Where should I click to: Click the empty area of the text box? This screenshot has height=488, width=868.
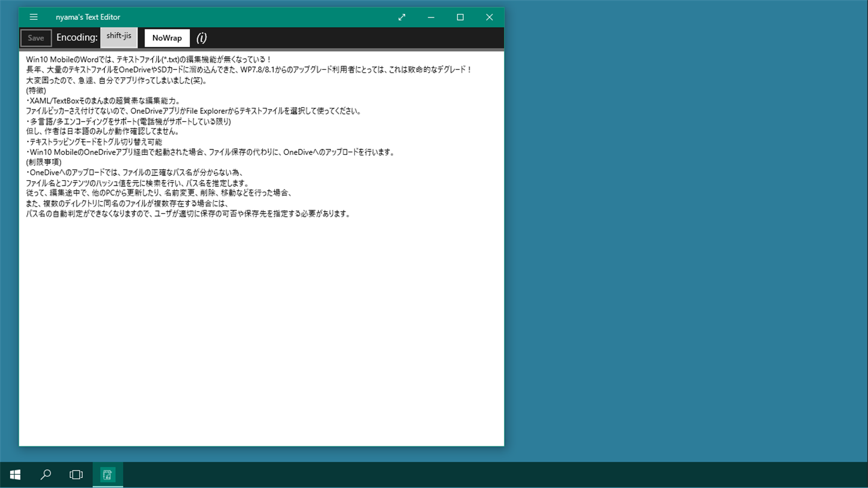click(x=262, y=331)
